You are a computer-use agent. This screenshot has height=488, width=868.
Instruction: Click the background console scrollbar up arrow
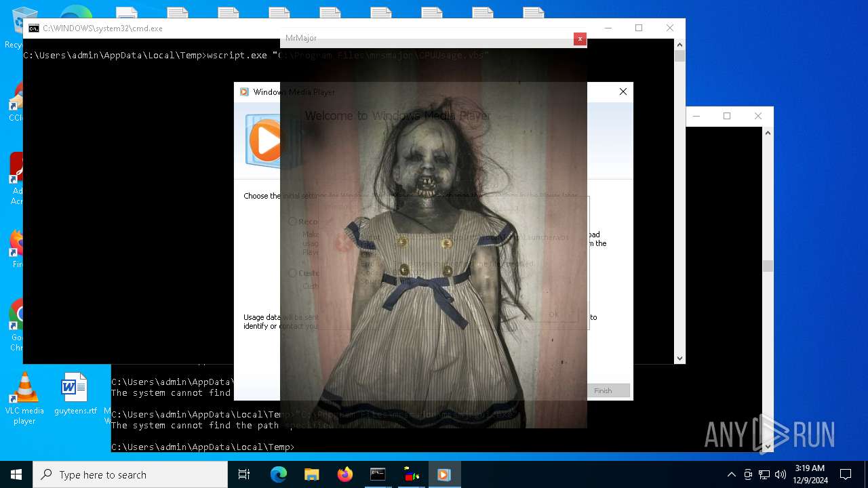coord(768,133)
